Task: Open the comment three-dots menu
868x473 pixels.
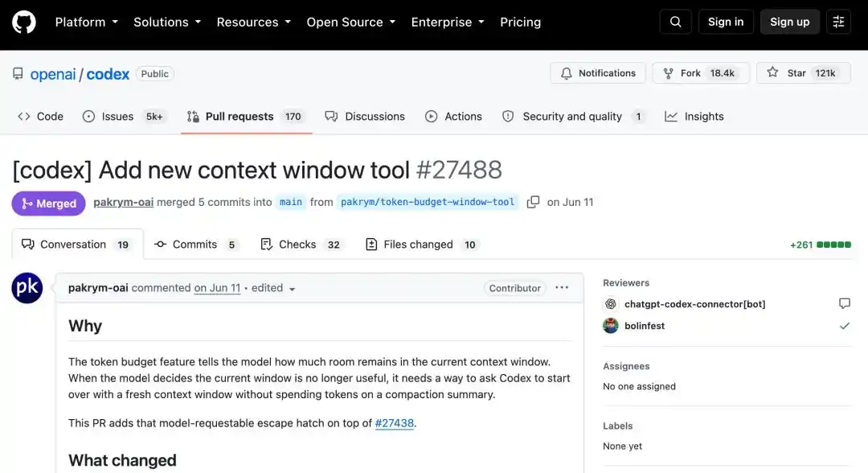Action: coord(562,287)
